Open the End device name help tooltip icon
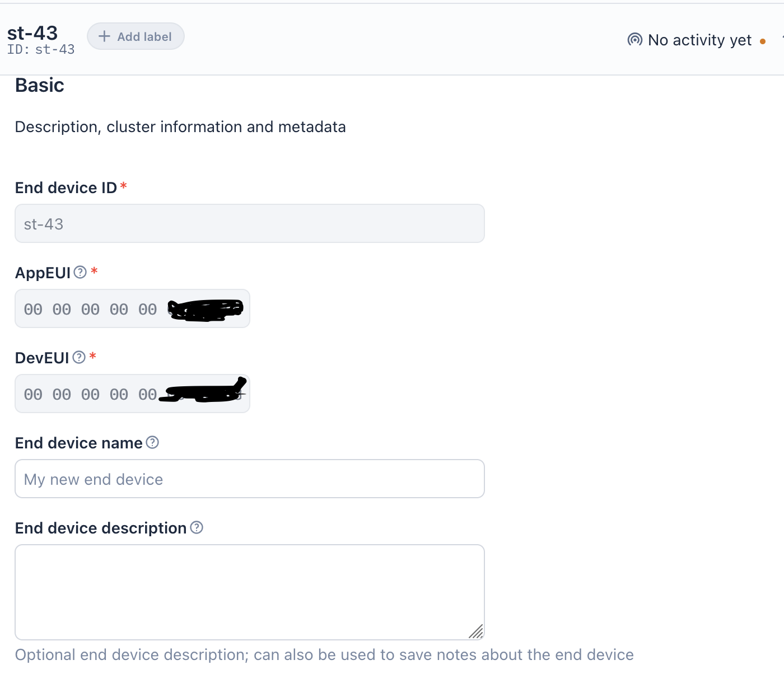784x674 pixels. (152, 443)
